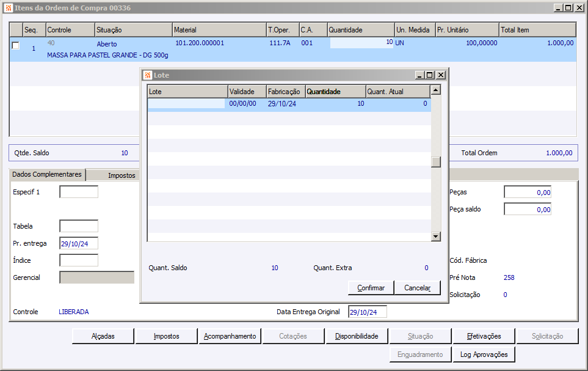Click the Quantidade header in Lote dialog

click(336, 92)
